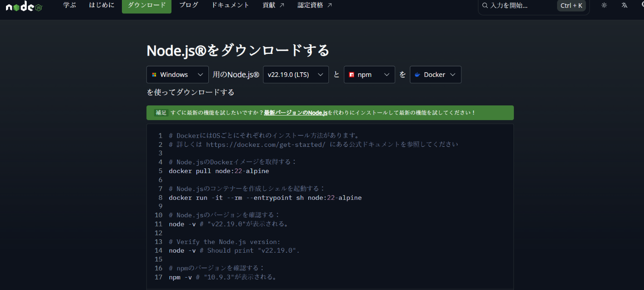Screen dimensions: 644x290
Task: Open the ドキュメント nav item
Action: pyautogui.click(x=230, y=5)
